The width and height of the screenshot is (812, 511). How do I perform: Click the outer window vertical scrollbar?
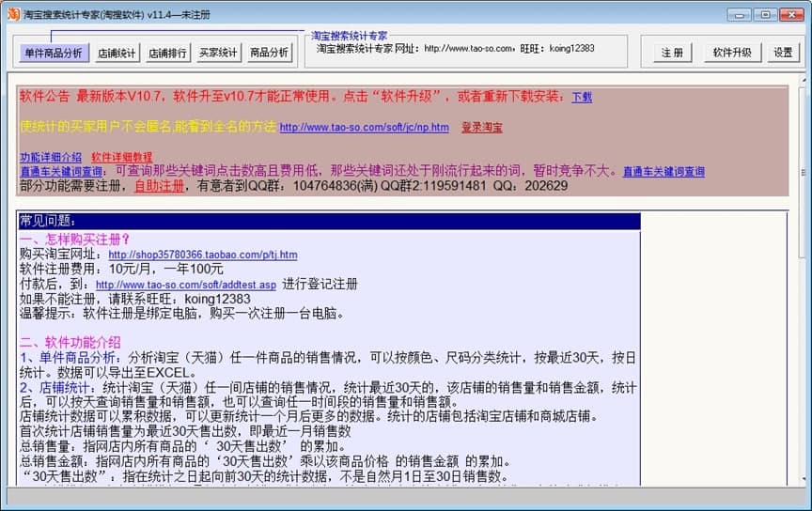804,280
